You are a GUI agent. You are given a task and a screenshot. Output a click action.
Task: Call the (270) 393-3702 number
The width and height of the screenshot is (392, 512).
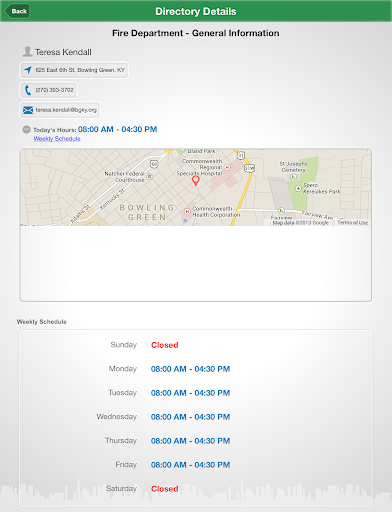[48, 90]
